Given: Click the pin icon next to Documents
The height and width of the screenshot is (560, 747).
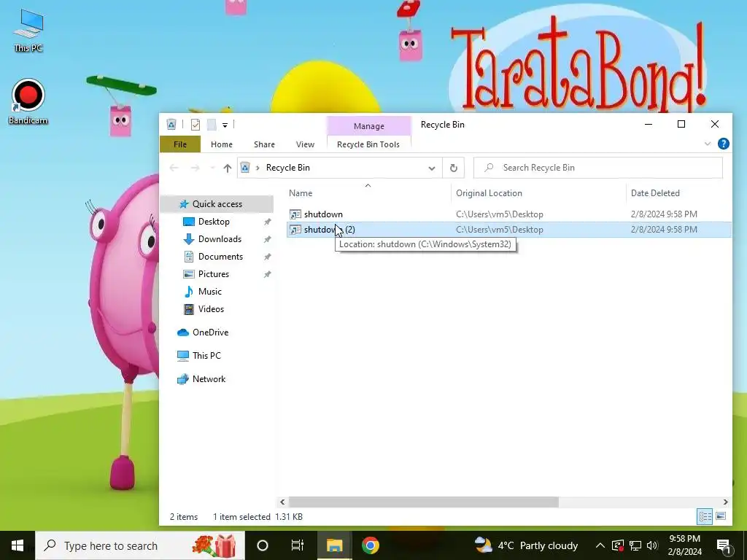Looking at the screenshot, I should (267, 257).
